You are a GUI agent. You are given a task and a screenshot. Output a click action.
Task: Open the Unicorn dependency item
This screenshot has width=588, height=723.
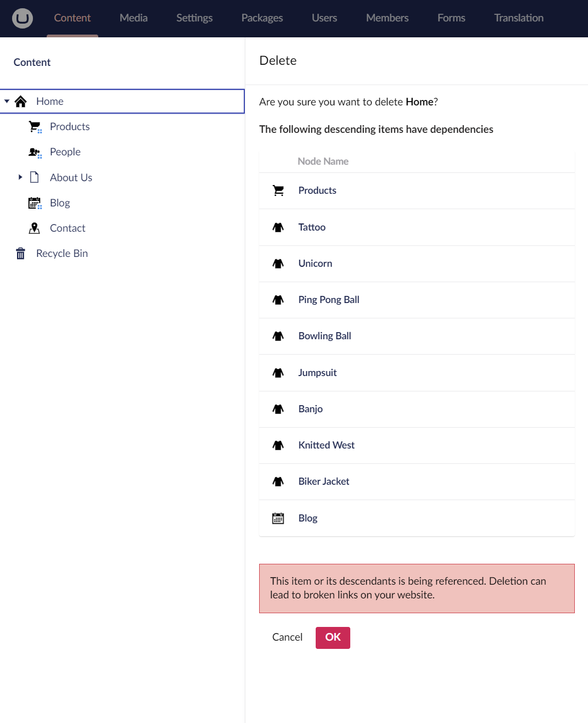(315, 263)
